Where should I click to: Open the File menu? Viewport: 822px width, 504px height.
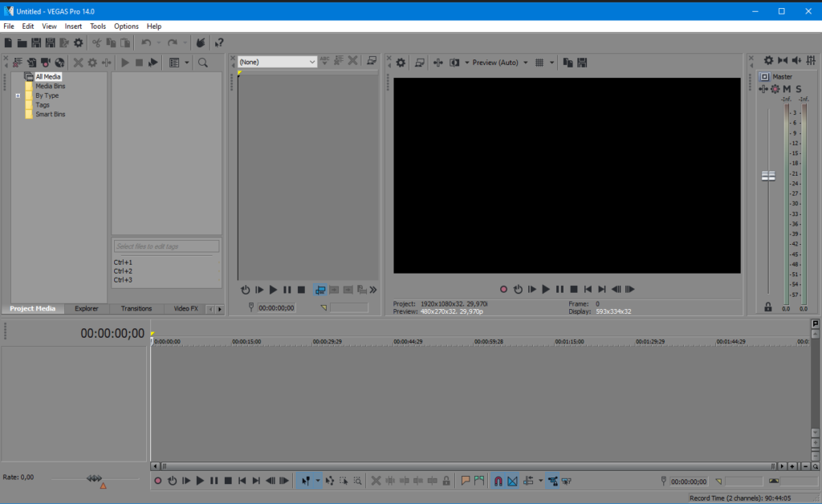[x=9, y=26]
